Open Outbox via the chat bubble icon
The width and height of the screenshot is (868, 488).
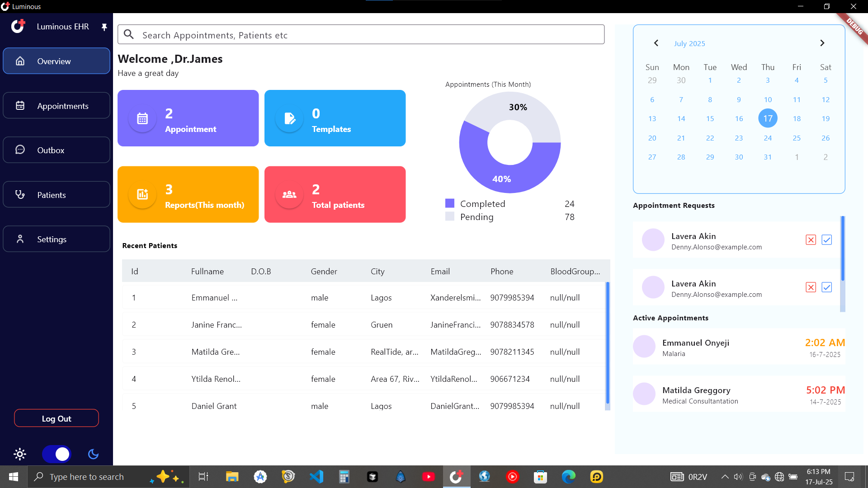(x=20, y=149)
